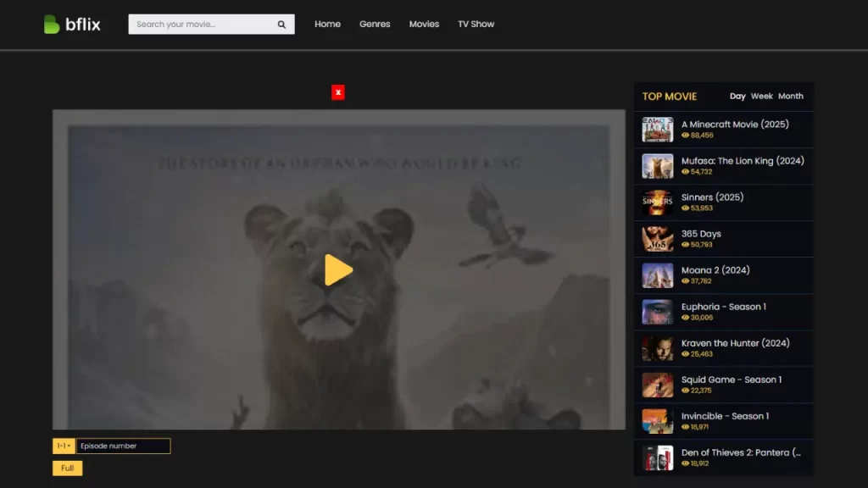The width and height of the screenshot is (868, 488).
Task: Click Kraven the Hunter poster thumbnail
Action: [x=658, y=348]
